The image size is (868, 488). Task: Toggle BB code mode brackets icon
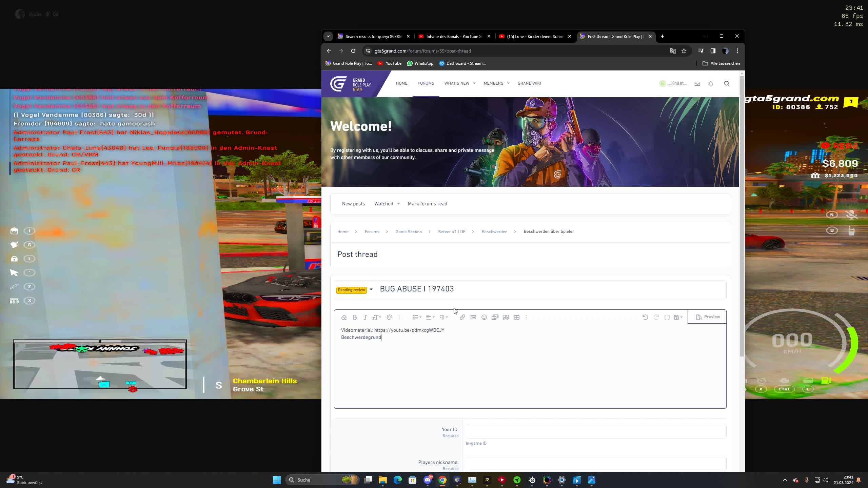667,317
